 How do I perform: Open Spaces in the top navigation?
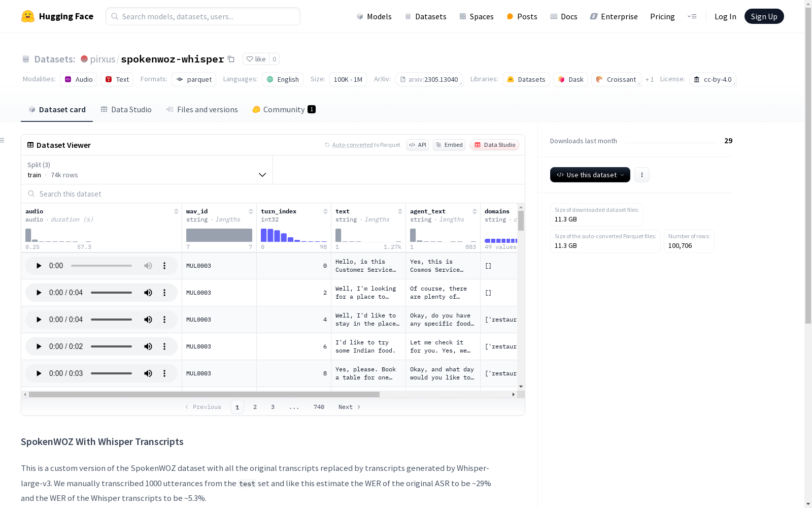(x=477, y=16)
